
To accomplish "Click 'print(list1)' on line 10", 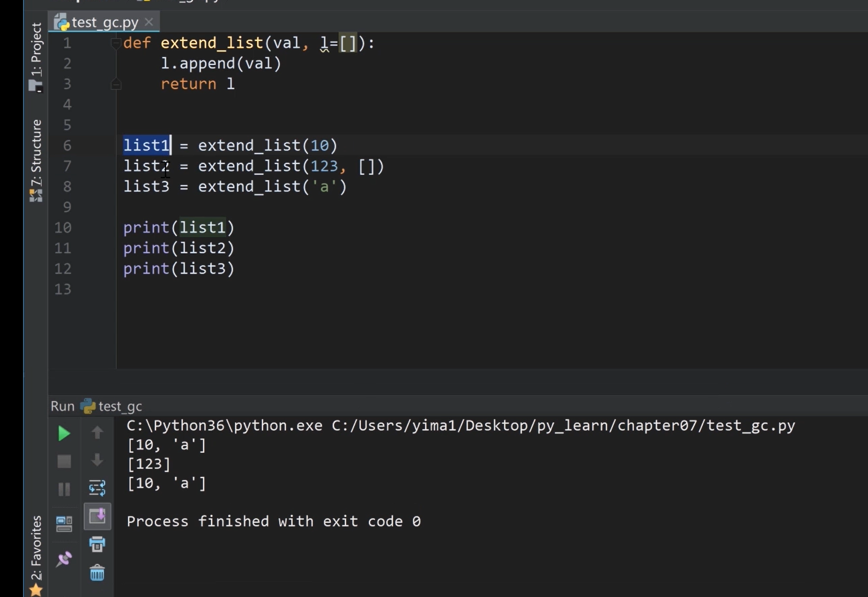I will tap(179, 227).
